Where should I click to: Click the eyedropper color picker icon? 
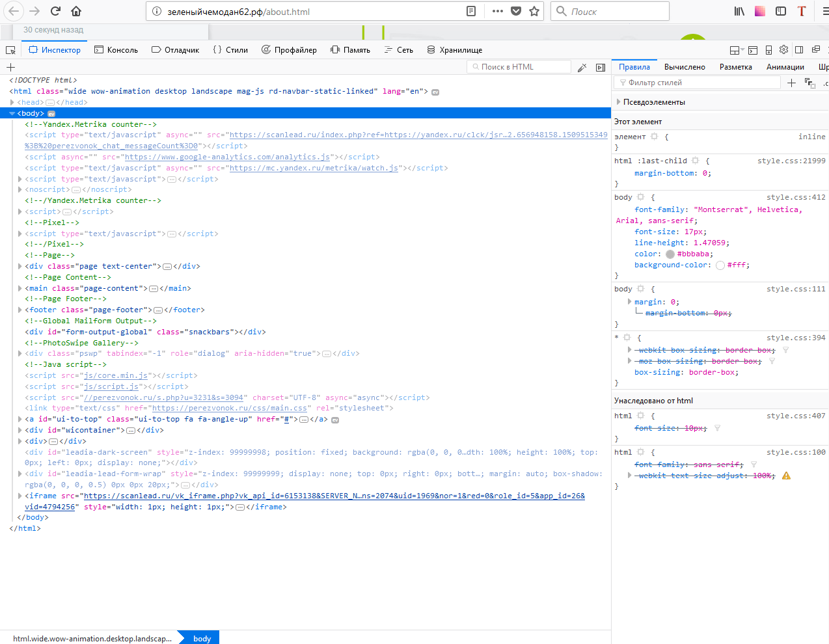tap(582, 67)
